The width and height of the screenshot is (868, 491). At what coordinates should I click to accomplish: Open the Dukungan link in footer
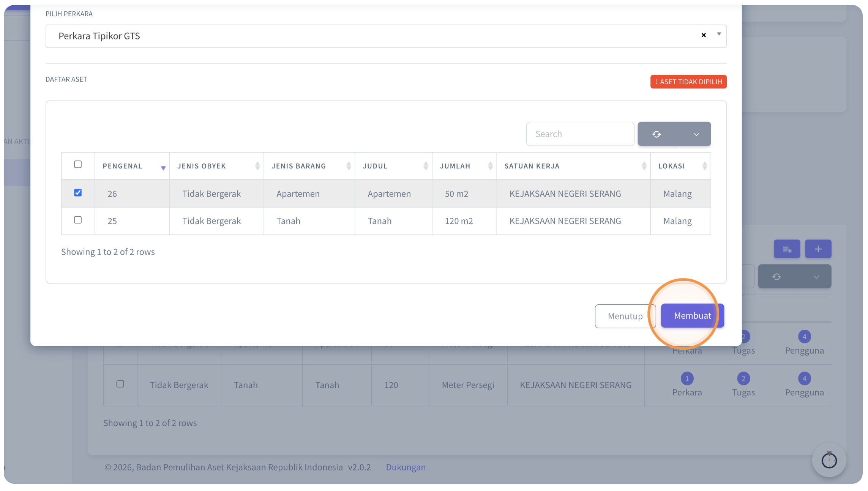click(x=406, y=467)
